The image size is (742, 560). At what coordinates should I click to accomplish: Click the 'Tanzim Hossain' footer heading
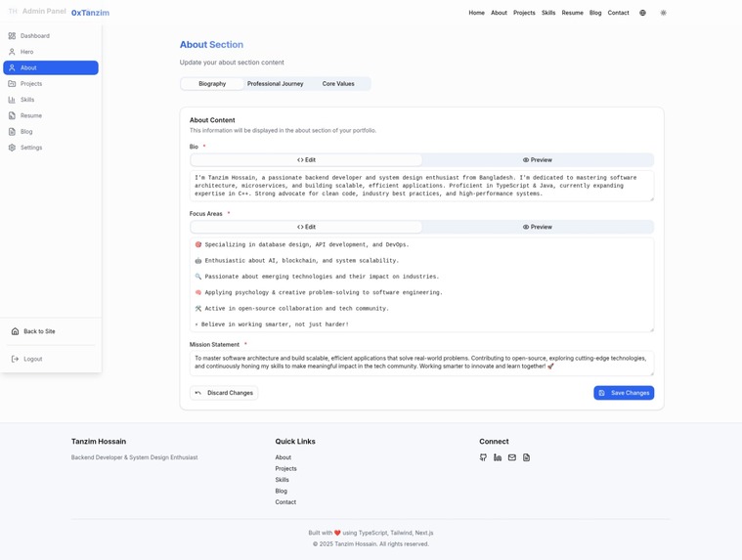point(99,442)
